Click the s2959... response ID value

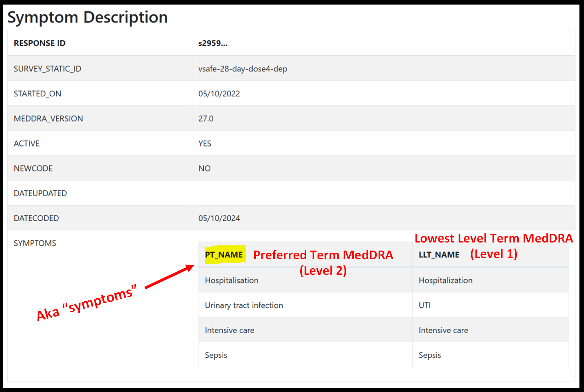[213, 43]
